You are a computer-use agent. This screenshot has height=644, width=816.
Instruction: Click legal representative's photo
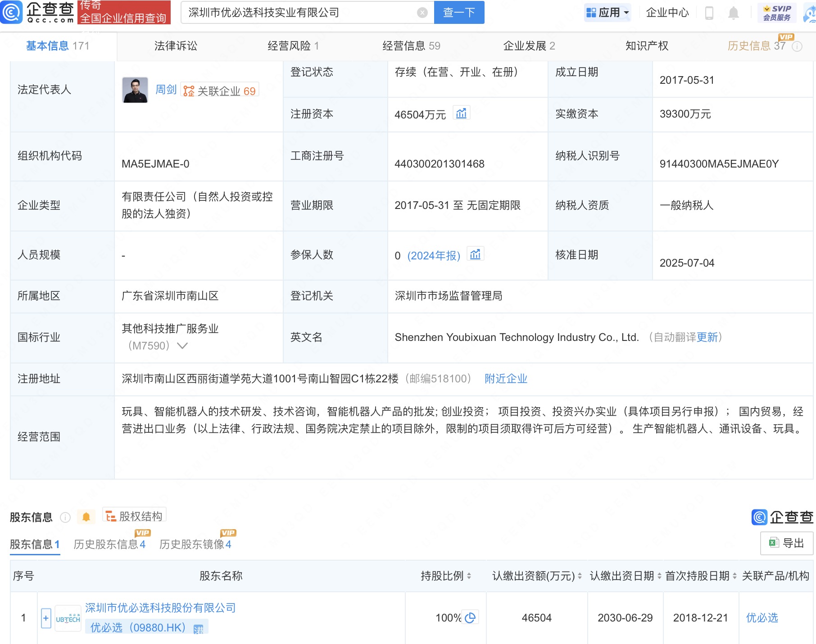coord(135,90)
